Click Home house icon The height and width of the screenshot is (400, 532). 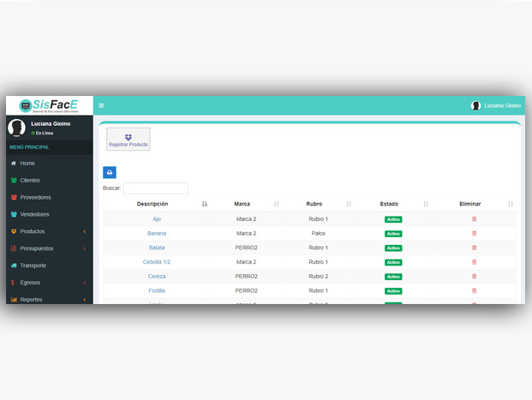[x=14, y=164]
